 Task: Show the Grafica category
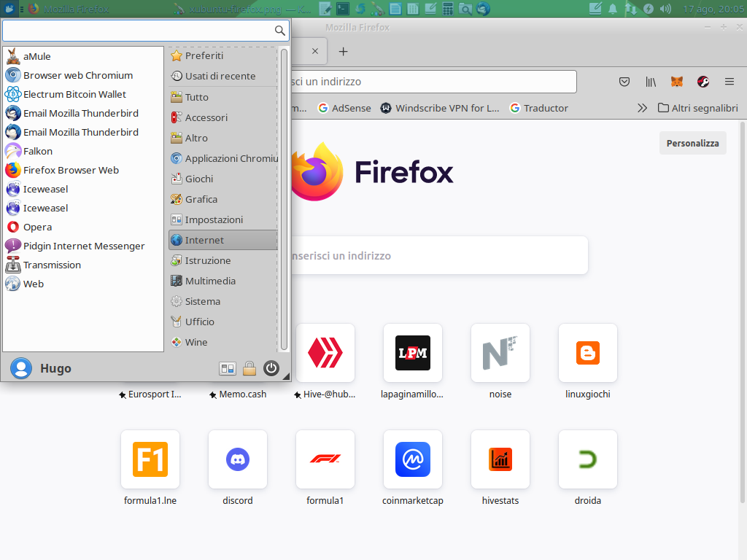pos(223,200)
